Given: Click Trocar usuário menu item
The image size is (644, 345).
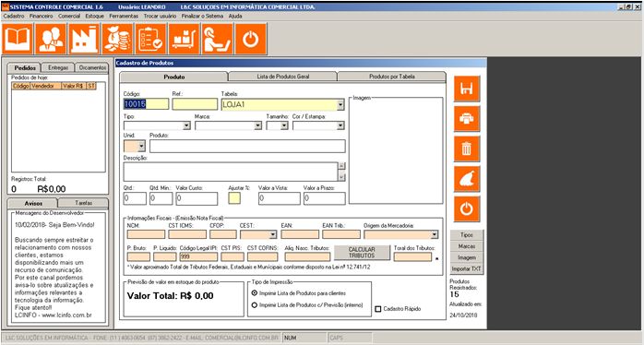Looking at the screenshot, I should tap(160, 16).
